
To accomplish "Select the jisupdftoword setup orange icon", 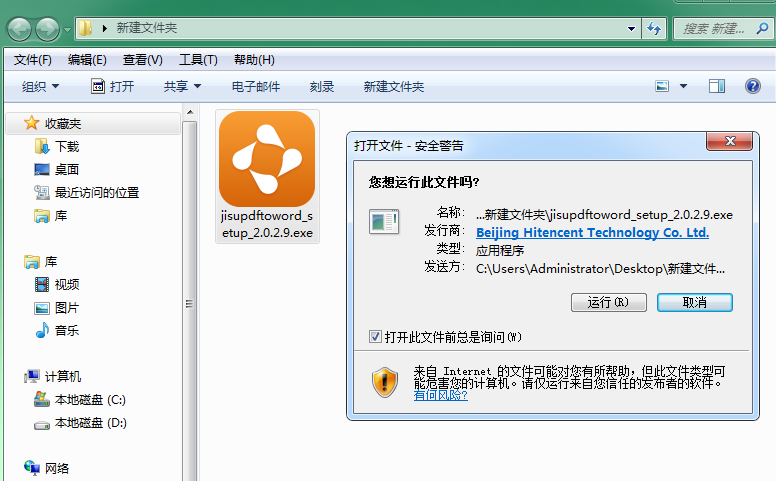I will point(267,159).
